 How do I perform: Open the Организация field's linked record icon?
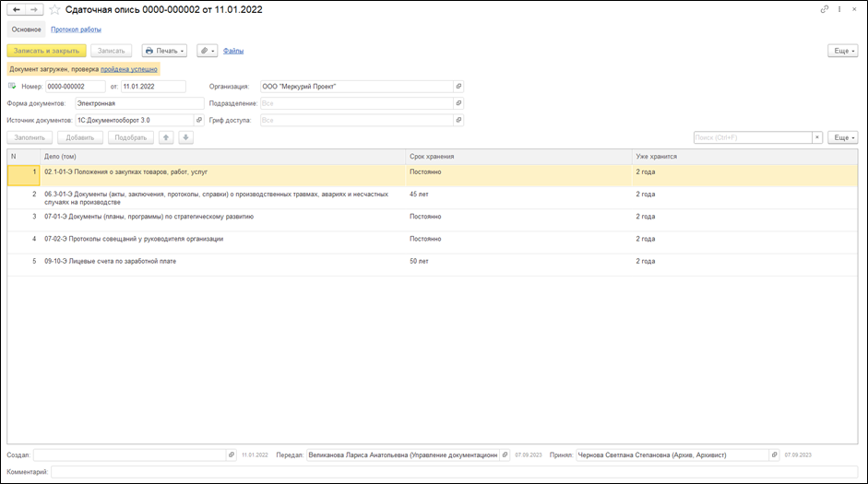coord(458,87)
